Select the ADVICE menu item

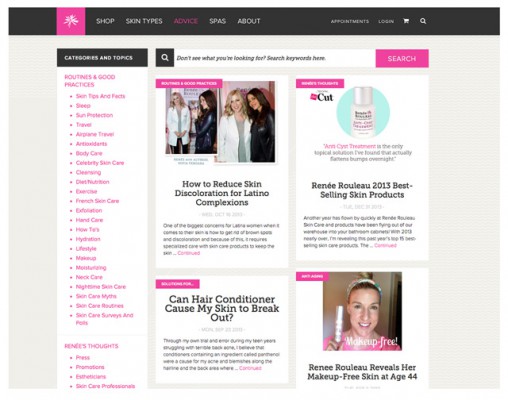(186, 21)
